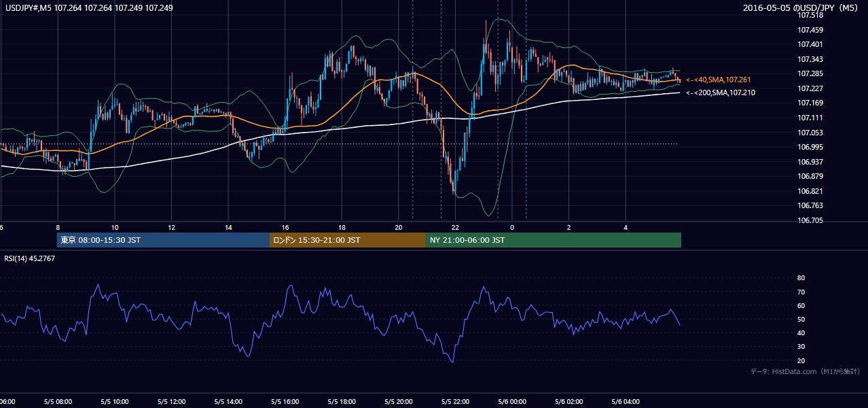Click the 5/5 14:00 date axis label
This screenshot has height=408, width=868.
point(228,401)
